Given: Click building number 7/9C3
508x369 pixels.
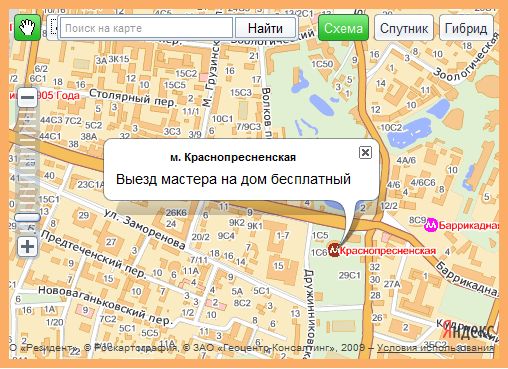Looking at the screenshot, I should [249, 127].
